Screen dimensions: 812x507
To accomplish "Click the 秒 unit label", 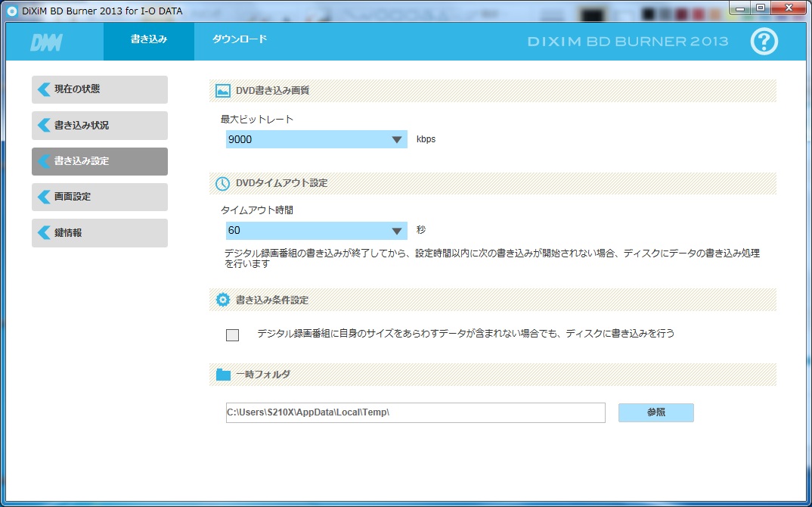I will [421, 229].
